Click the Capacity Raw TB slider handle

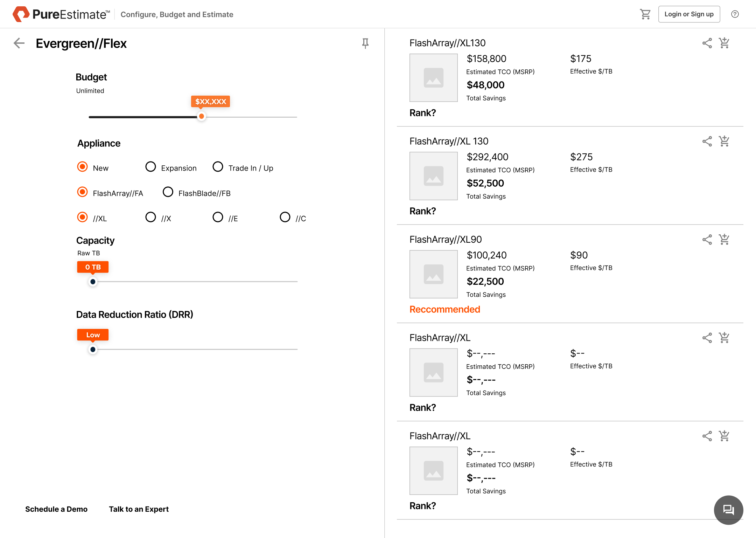[x=93, y=282]
